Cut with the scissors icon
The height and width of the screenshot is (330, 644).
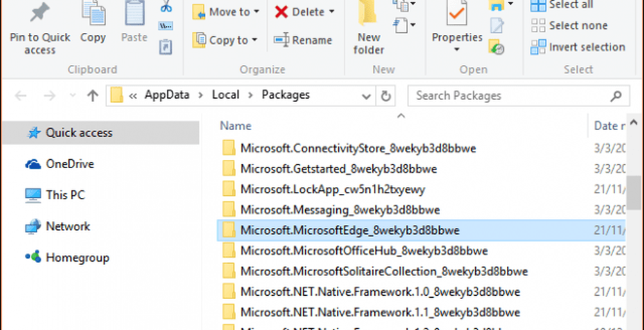[166, 6]
